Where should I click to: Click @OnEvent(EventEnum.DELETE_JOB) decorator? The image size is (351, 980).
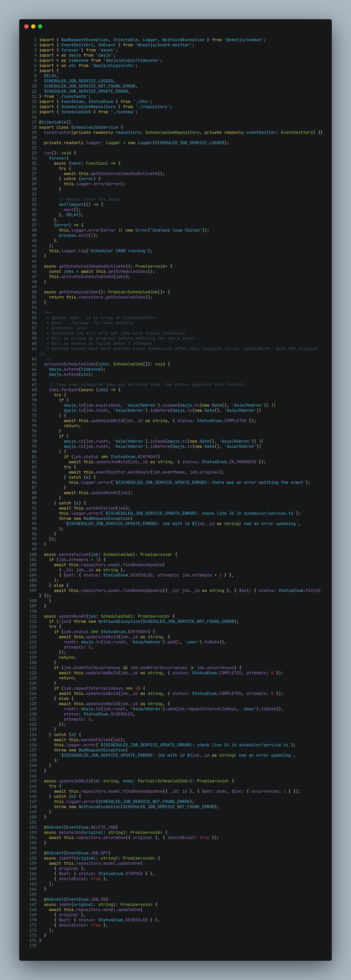click(x=81, y=827)
